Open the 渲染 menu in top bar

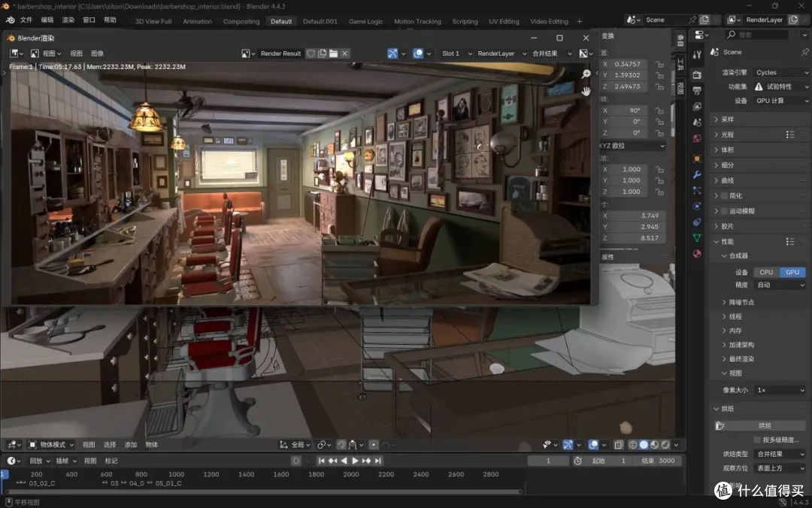(68, 20)
